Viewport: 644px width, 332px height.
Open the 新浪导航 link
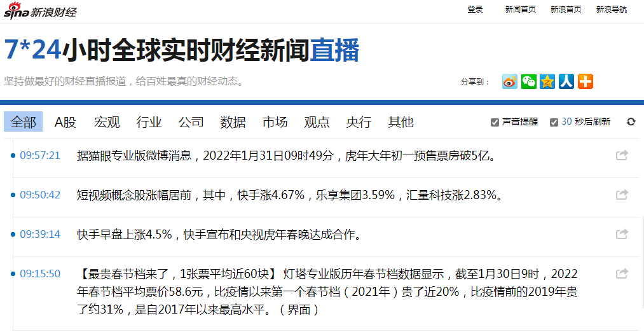[612, 10]
